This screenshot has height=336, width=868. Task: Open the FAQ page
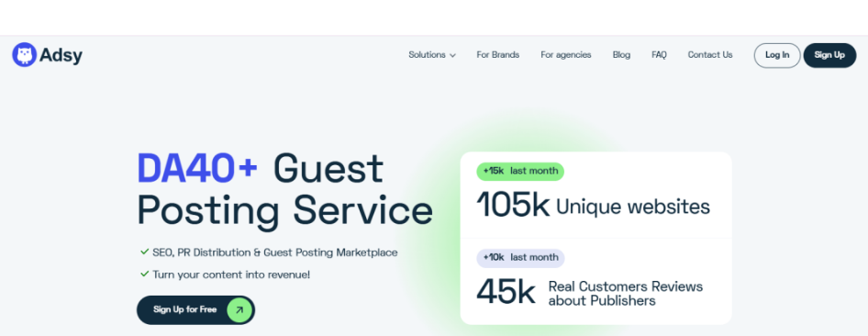(659, 55)
